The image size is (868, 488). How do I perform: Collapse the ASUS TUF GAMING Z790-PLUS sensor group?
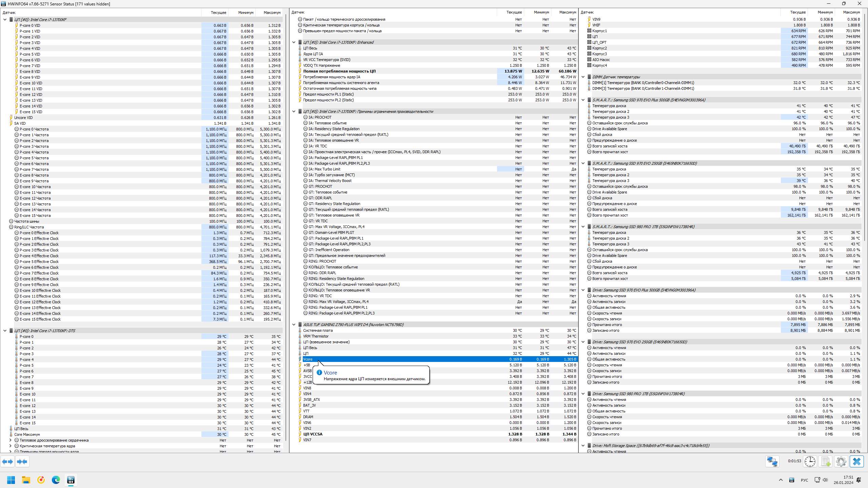[294, 325]
